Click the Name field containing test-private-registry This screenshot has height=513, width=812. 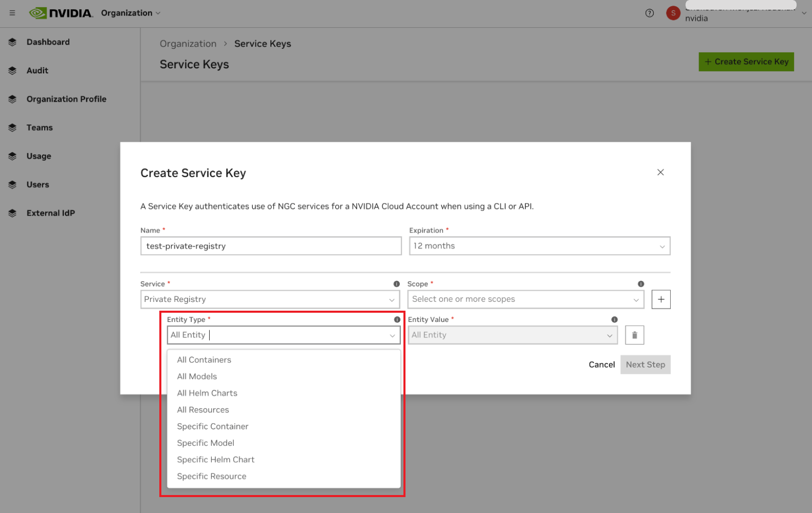[x=271, y=246]
